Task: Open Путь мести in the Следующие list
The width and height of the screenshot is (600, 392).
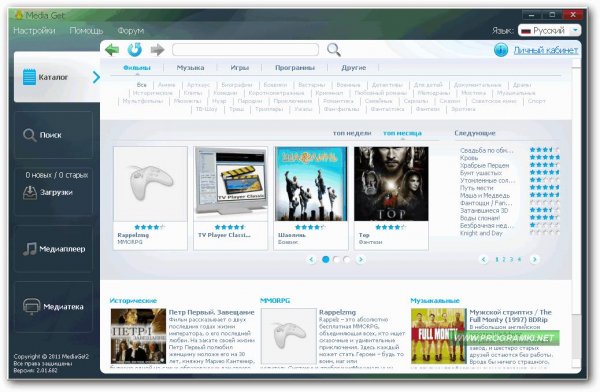Action: coord(476,188)
